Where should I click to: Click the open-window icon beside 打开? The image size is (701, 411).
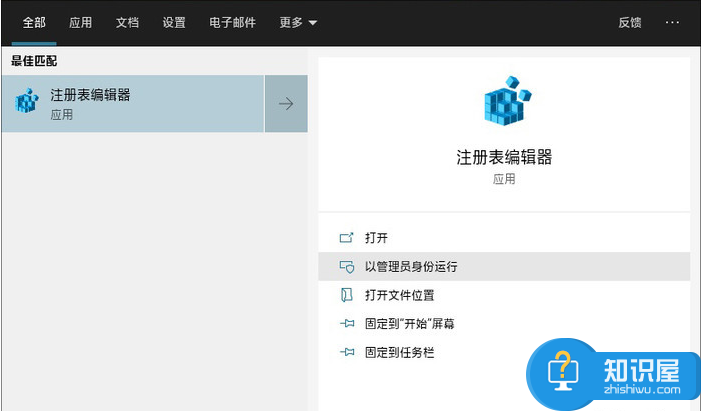346,237
